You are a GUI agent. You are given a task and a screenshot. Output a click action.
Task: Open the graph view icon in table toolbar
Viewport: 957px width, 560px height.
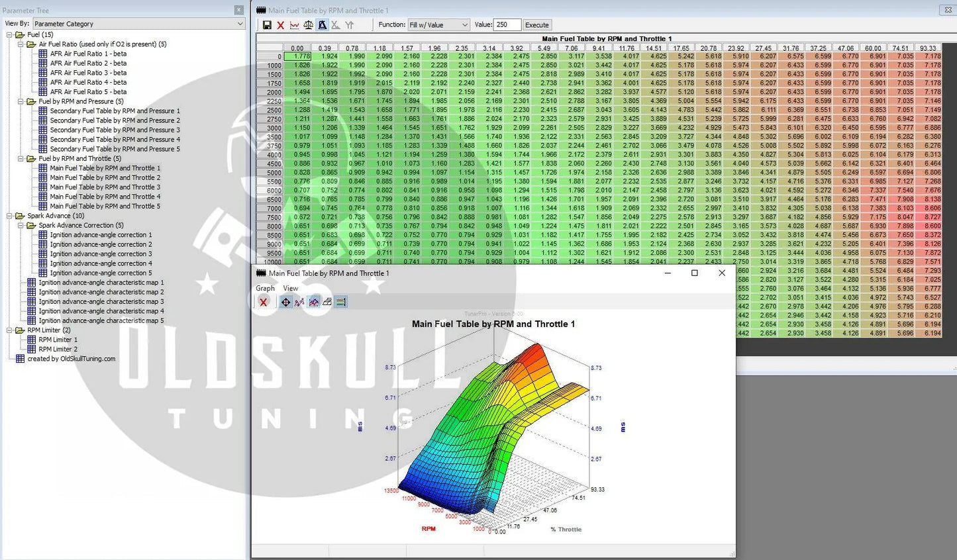tap(295, 25)
